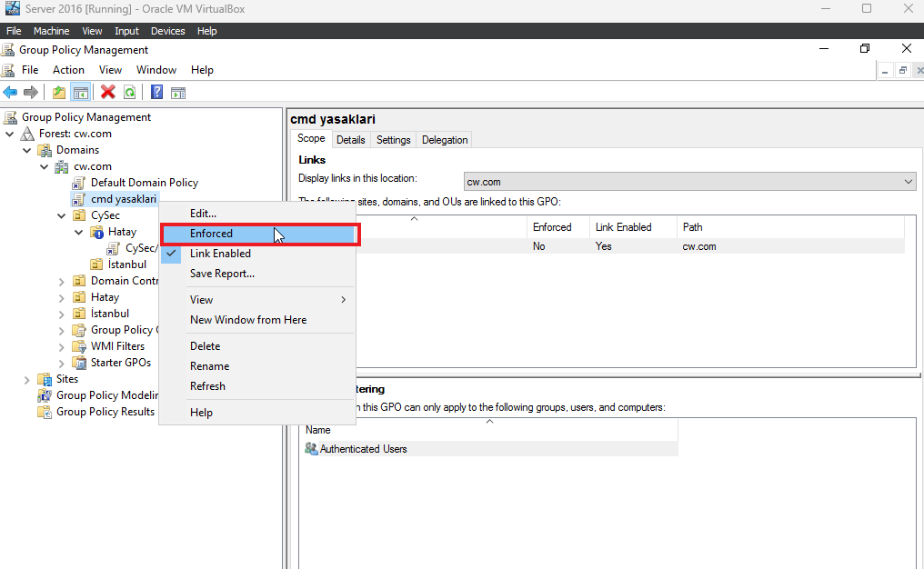Open VirtualBox Devices menu
The width and height of the screenshot is (924, 569).
pos(168,31)
